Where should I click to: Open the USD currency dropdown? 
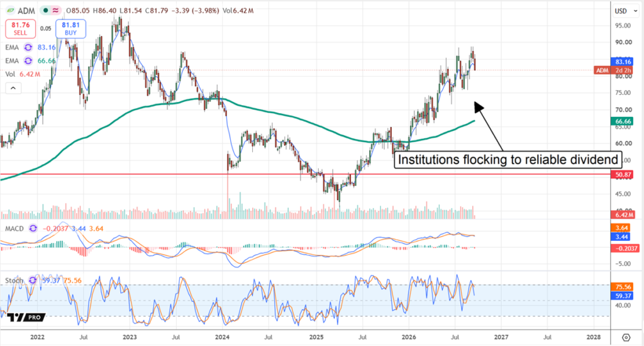pyautogui.click(x=626, y=11)
